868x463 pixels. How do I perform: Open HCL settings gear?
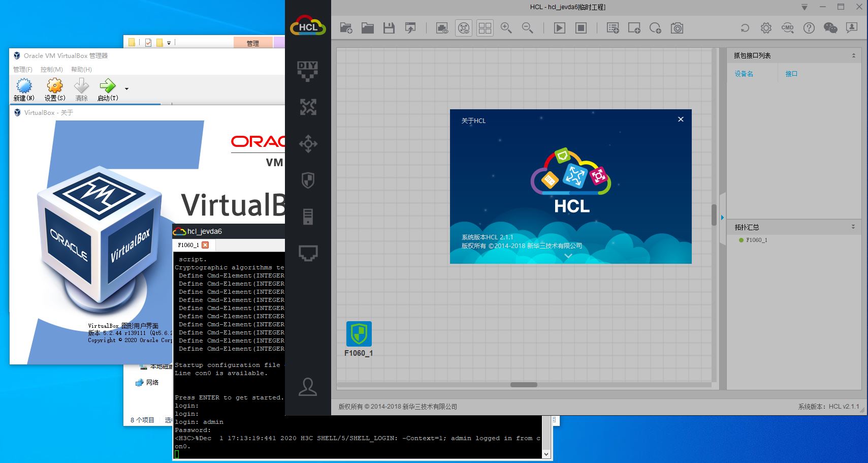[766, 28]
